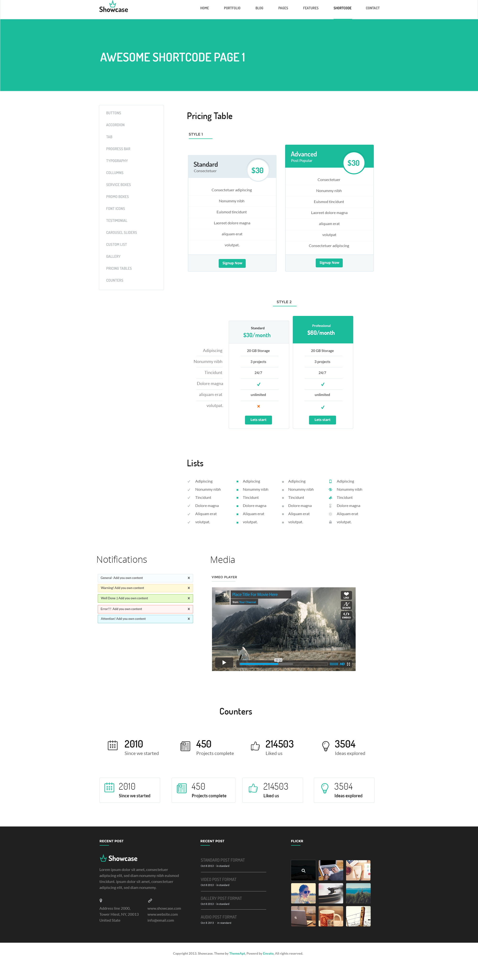478x980 pixels.
Task: Open the Portfolio menu item
Action: pyautogui.click(x=232, y=8)
